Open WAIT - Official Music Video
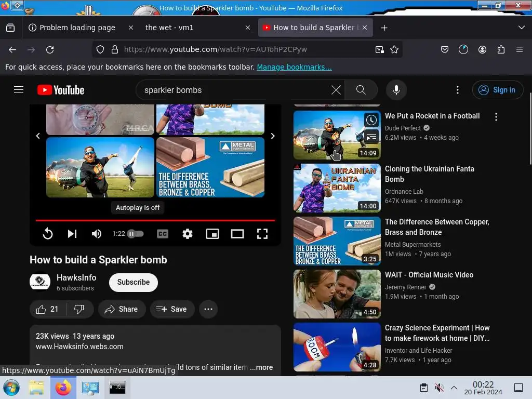Image resolution: width=532 pixels, height=399 pixels. pos(429,275)
